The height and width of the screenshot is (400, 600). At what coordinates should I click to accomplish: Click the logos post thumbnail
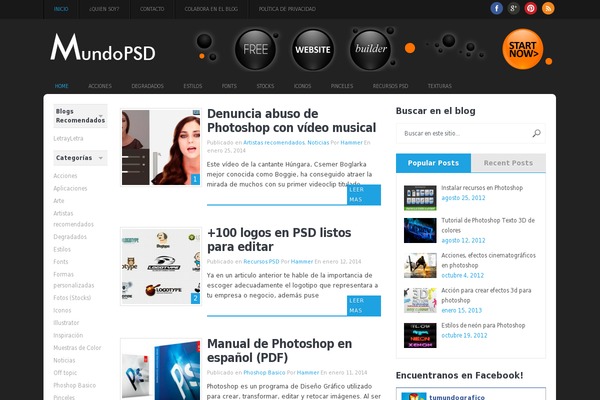(x=161, y=266)
